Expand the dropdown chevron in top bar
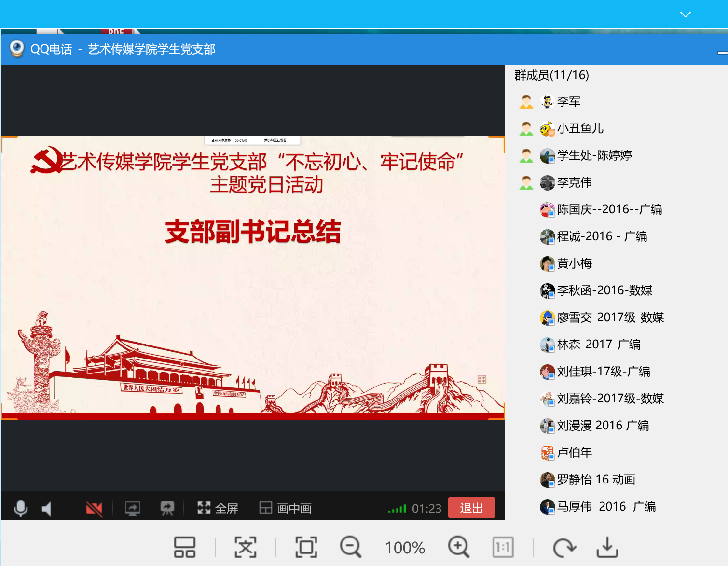The image size is (728, 566). coord(685,14)
